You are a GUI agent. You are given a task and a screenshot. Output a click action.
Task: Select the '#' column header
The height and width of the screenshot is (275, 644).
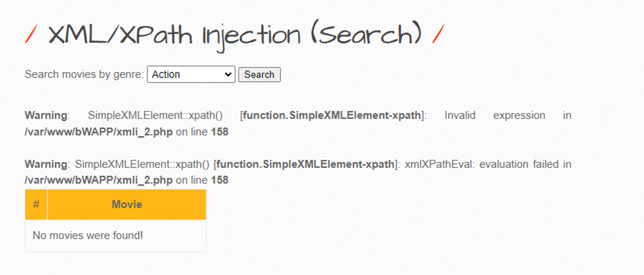coord(36,204)
